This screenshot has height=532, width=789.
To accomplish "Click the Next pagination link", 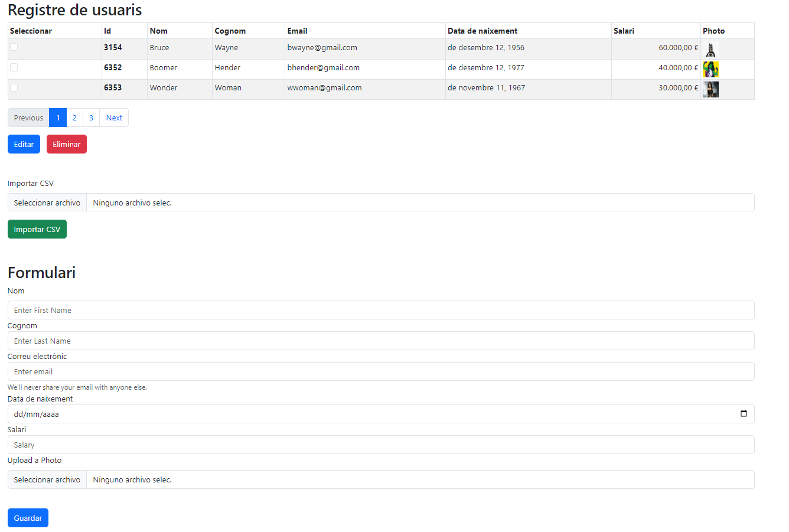I will [x=114, y=118].
